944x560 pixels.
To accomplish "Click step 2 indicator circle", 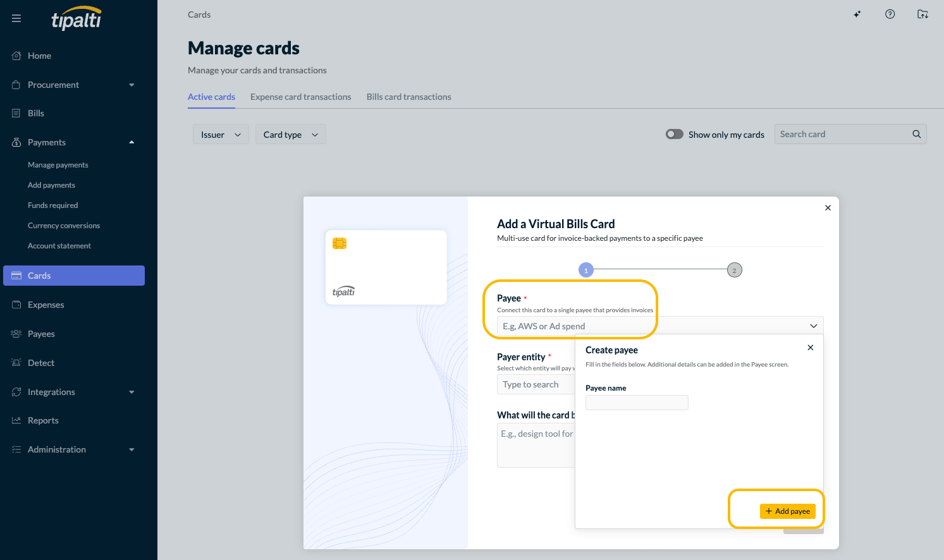I will pos(734,271).
